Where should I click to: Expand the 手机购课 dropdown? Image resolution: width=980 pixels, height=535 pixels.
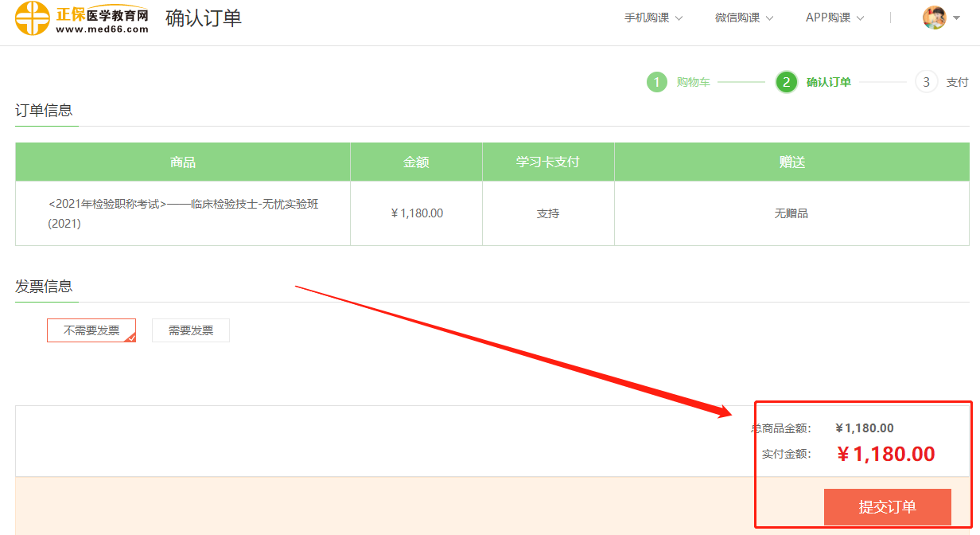coord(653,18)
